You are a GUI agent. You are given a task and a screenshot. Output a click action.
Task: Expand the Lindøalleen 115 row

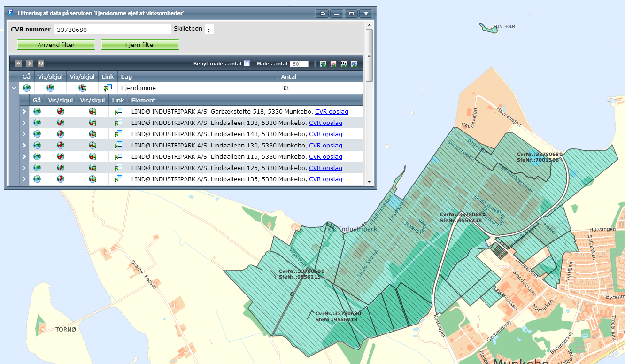[x=24, y=156]
